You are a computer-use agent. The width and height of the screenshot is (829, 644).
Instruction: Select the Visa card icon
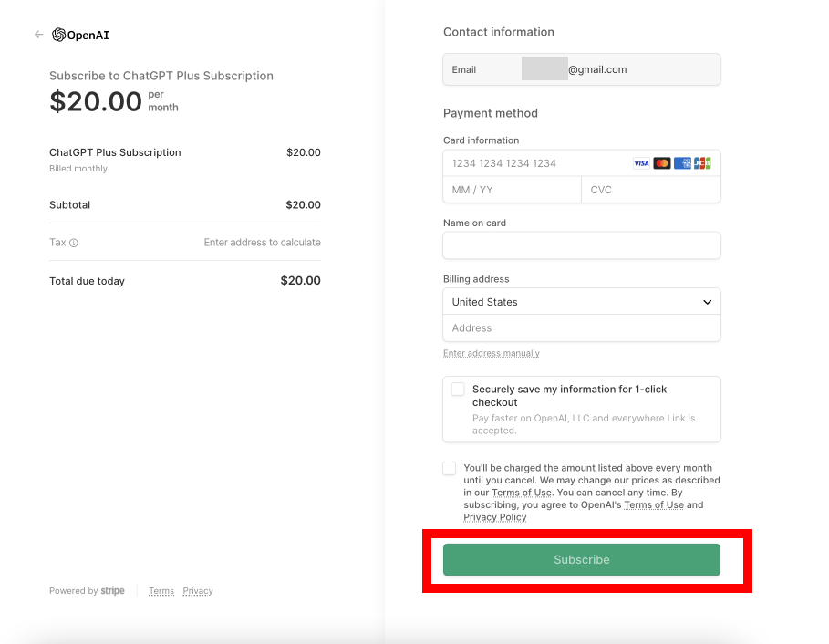(641, 162)
